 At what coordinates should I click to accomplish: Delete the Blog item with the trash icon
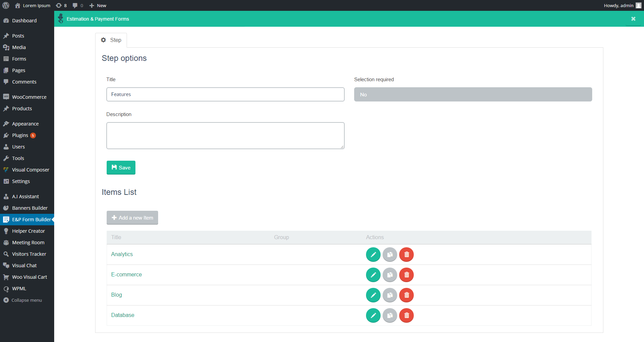(406, 295)
